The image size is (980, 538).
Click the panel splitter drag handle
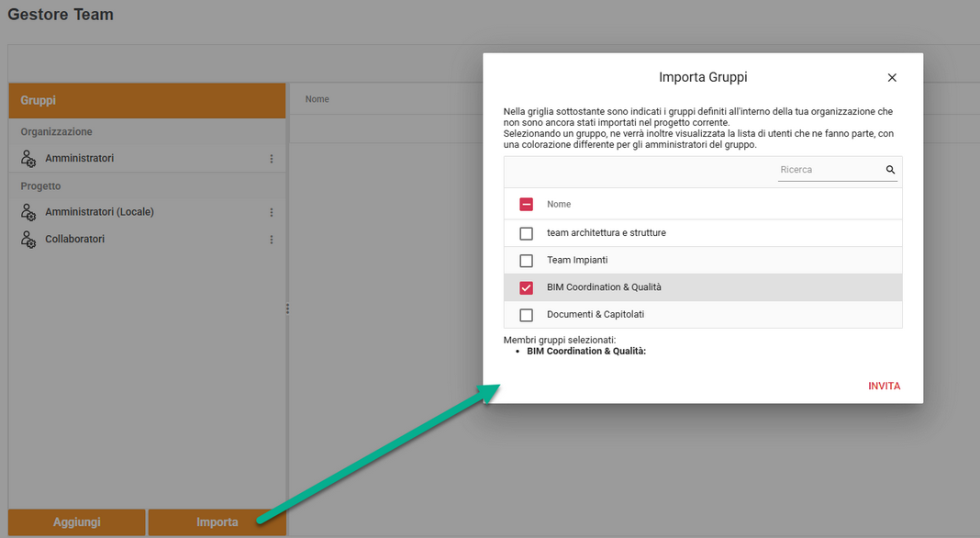coord(287,309)
